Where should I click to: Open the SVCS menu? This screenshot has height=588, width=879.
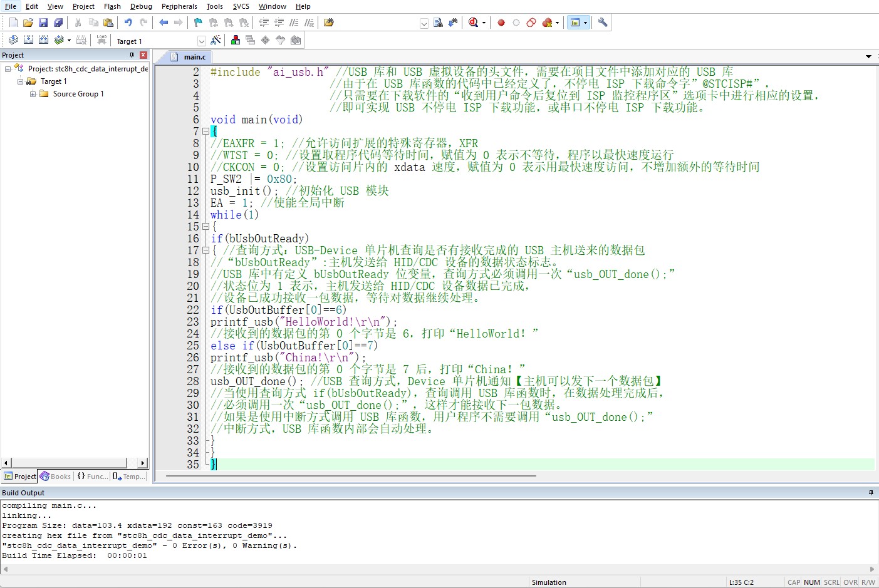click(x=241, y=6)
